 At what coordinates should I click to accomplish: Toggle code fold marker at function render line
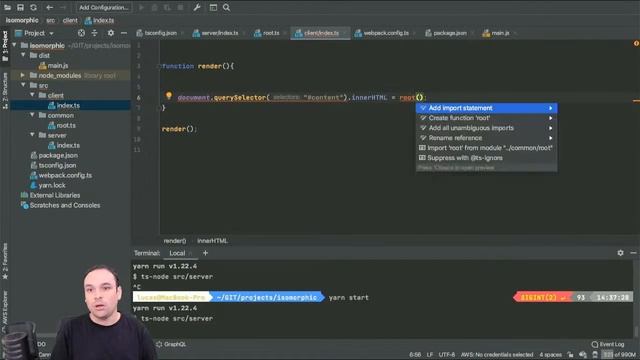[160, 66]
